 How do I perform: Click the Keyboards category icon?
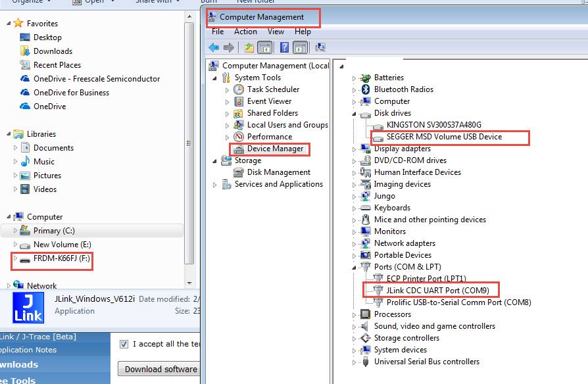365,208
